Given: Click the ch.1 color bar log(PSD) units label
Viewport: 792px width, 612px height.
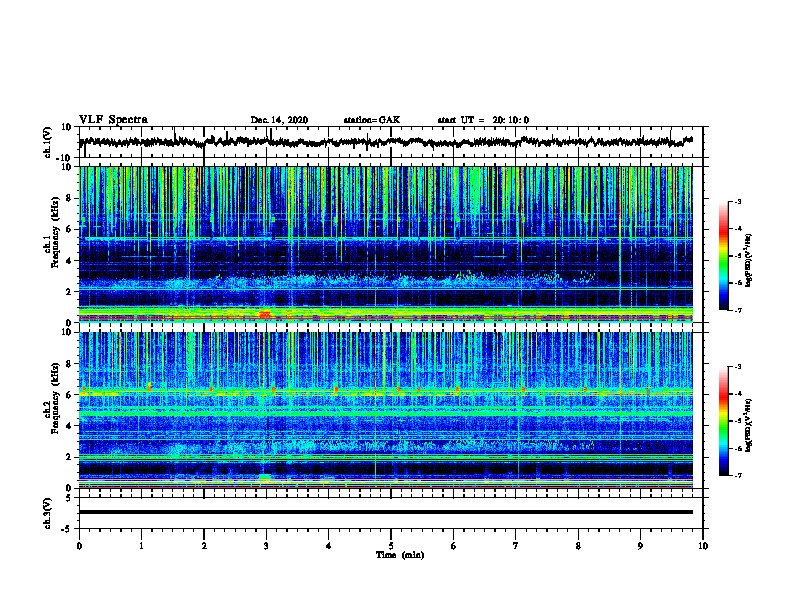Looking at the screenshot, I should pyautogui.click(x=750, y=261).
